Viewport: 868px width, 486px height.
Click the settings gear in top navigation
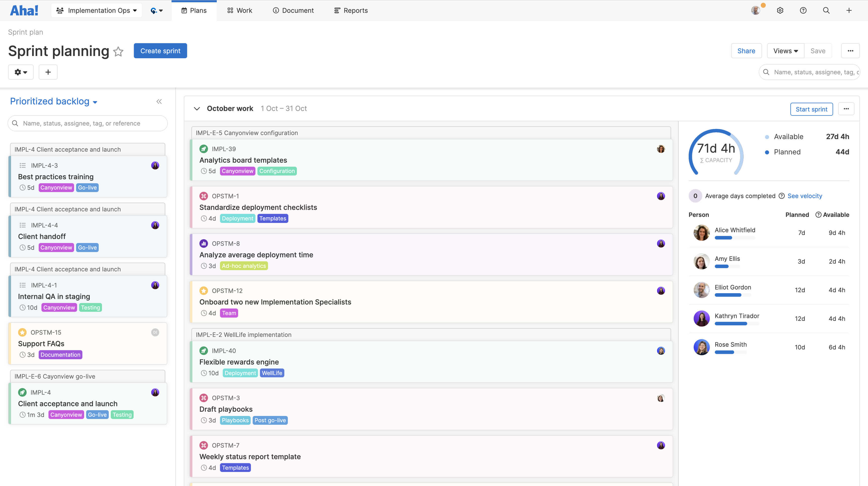(780, 11)
